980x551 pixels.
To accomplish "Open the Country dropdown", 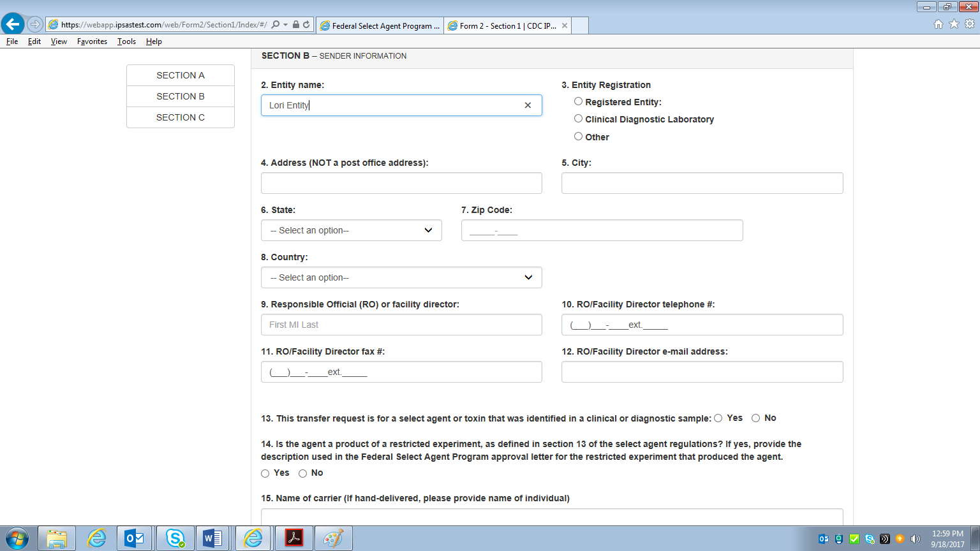I will click(401, 277).
